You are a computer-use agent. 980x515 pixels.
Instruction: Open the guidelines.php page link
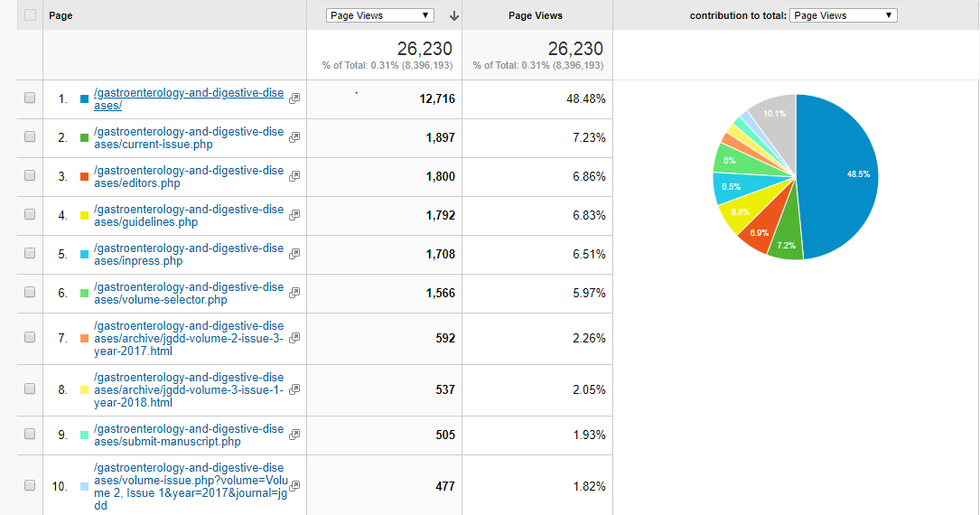pyautogui.click(x=188, y=215)
